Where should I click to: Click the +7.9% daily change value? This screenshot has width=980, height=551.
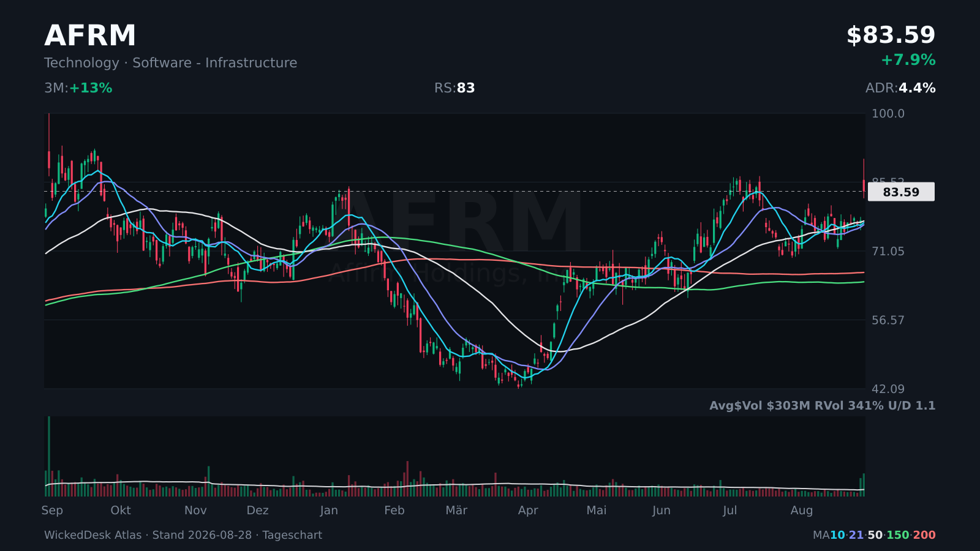(908, 60)
